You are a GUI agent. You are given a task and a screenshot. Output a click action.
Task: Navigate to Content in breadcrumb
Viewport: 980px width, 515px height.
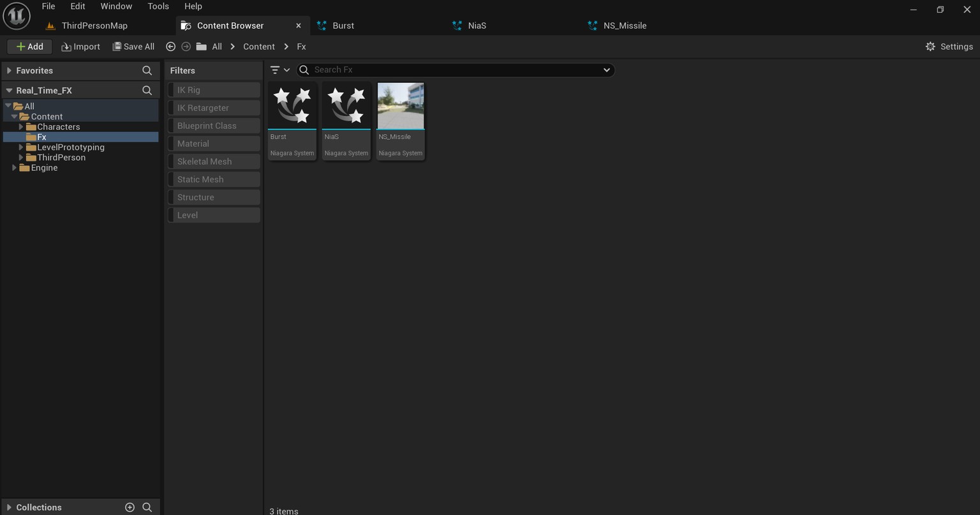[259, 47]
